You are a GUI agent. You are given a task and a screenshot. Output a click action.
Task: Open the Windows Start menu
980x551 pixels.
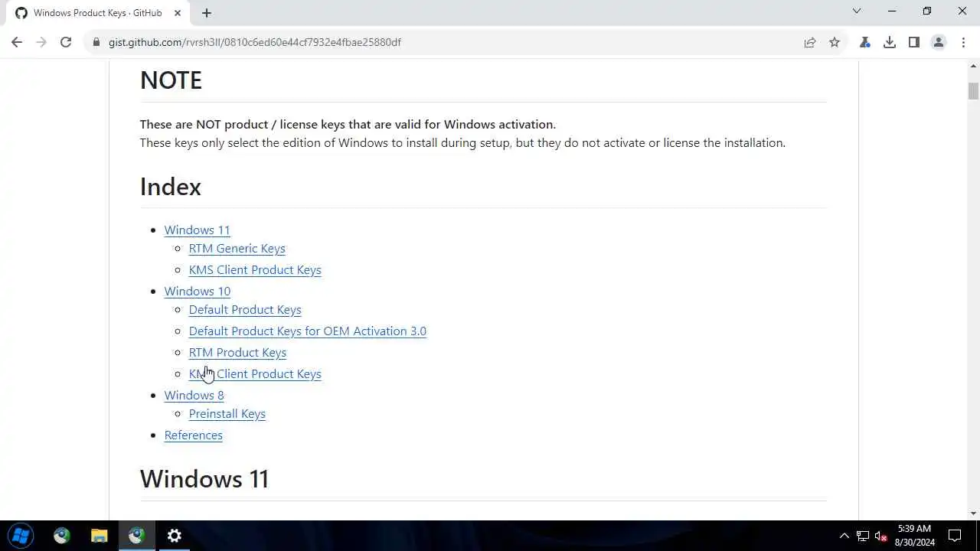pyautogui.click(x=21, y=536)
